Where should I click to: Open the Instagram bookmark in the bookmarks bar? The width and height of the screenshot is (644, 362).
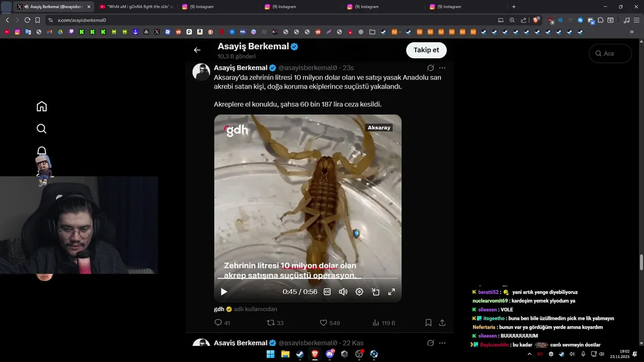tap(17, 32)
